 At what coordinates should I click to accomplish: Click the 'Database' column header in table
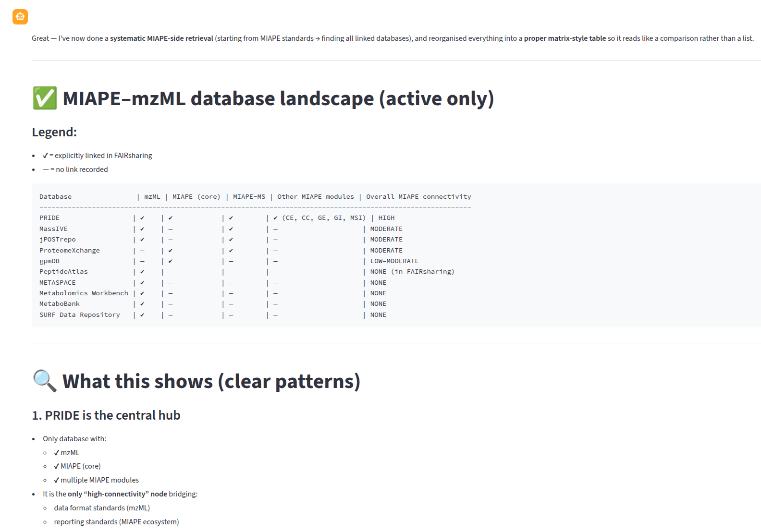[x=55, y=197]
